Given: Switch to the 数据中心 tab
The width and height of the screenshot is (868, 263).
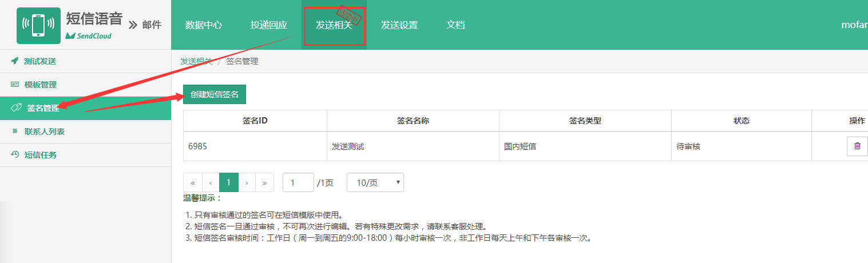Looking at the screenshot, I should click(204, 25).
